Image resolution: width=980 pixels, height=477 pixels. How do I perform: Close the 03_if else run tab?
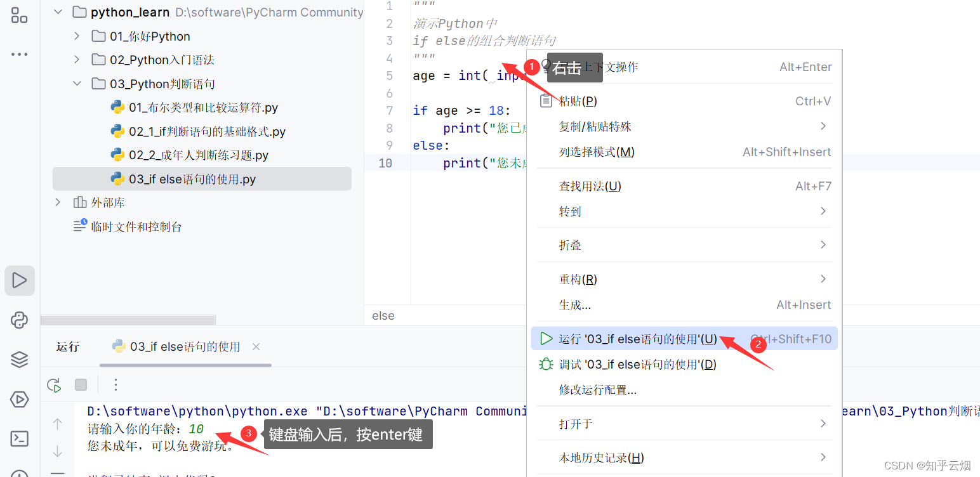point(256,346)
